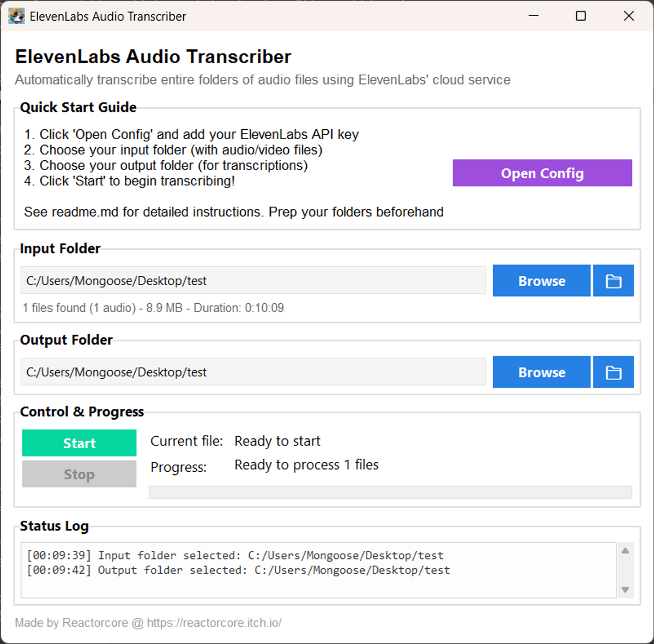Open the Input Folder in file explorer icon
The height and width of the screenshot is (644, 654).
pos(613,281)
